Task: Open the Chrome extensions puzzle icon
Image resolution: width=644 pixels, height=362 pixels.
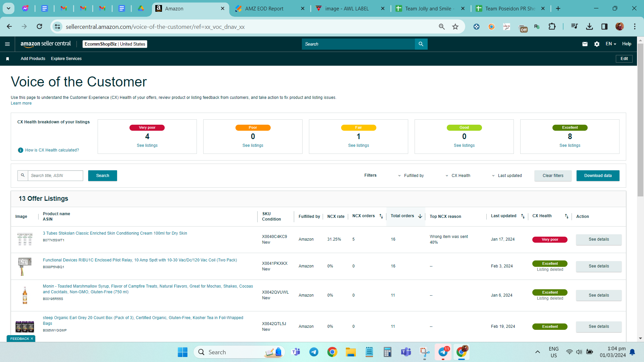Action: coord(552,26)
